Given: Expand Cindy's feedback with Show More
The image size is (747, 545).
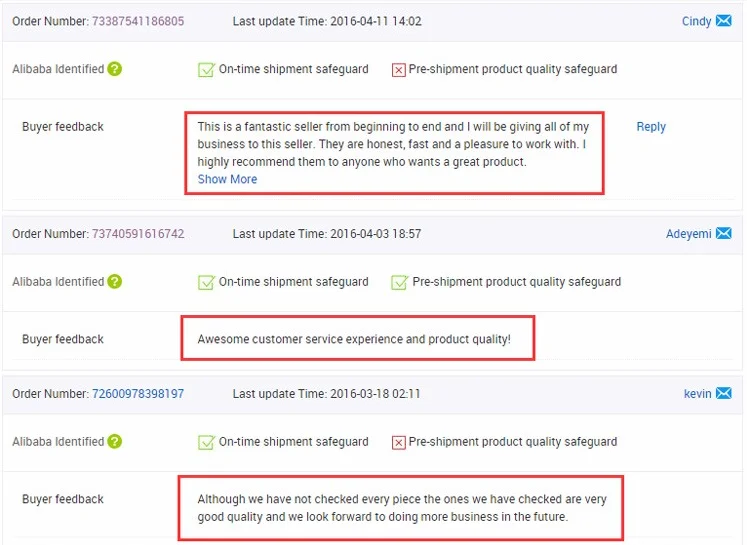Looking at the screenshot, I should click(x=227, y=179).
